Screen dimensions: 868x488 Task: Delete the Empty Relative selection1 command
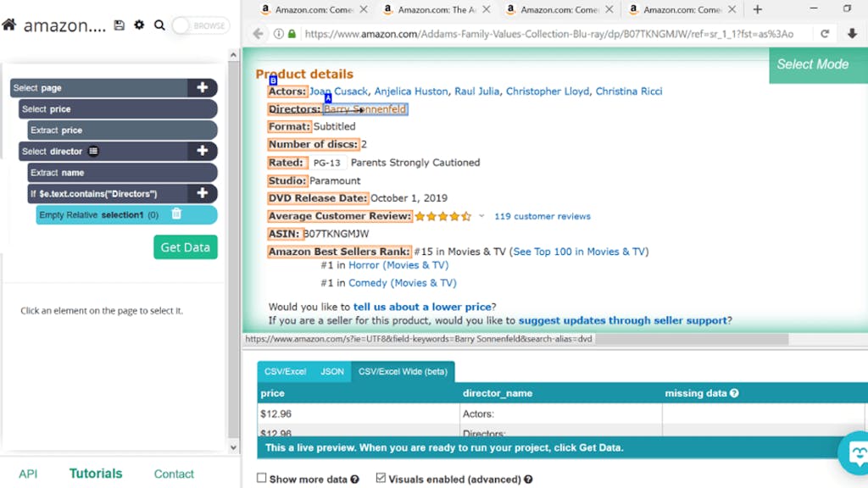(176, 213)
